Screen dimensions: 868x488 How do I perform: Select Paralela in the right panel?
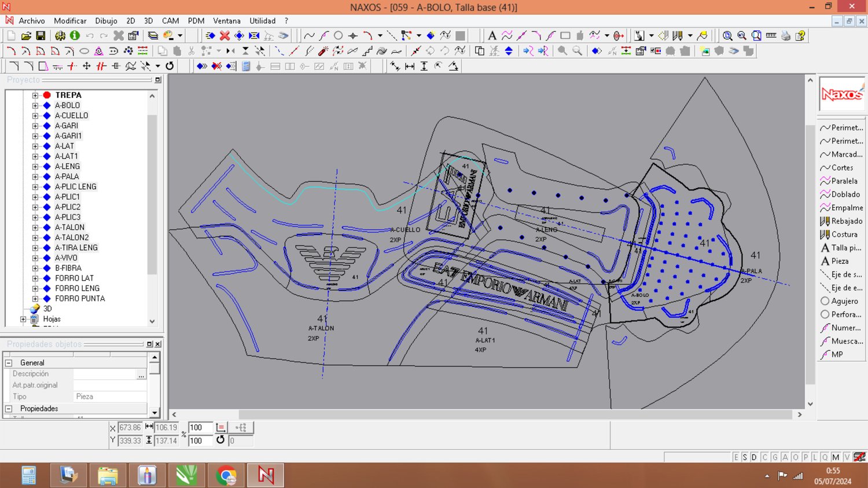click(839, 181)
